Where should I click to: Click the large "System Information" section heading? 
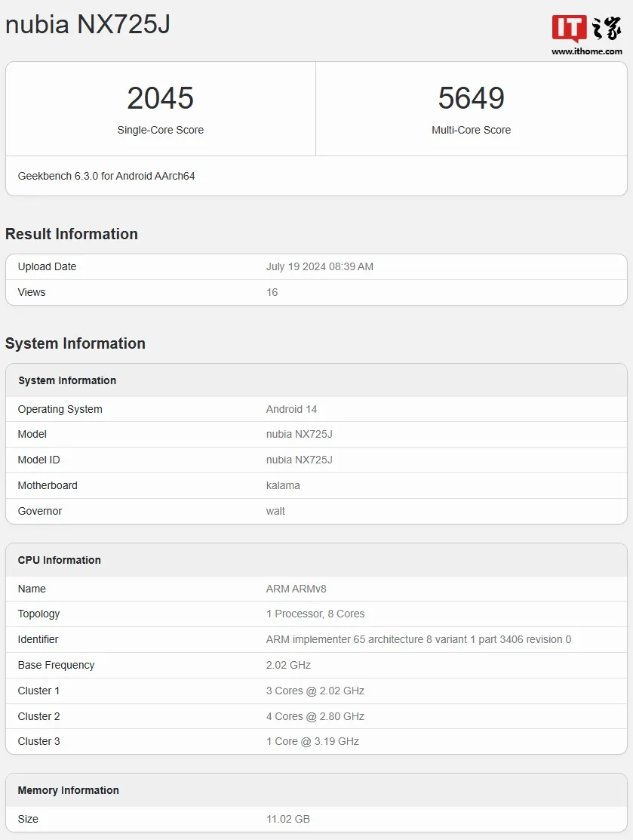[75, 343]
